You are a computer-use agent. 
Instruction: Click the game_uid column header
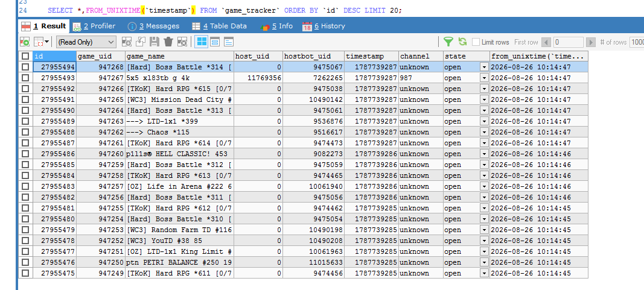101,56
